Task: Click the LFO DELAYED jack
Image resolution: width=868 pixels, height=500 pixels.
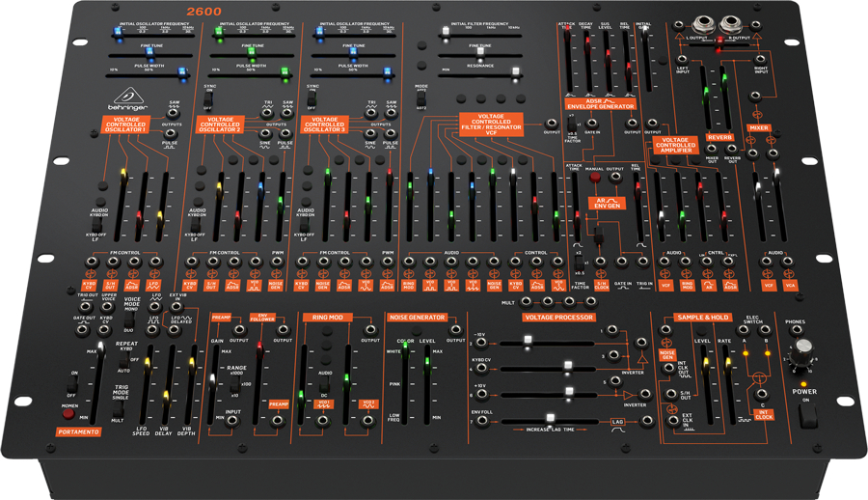Action: [174, 330]
